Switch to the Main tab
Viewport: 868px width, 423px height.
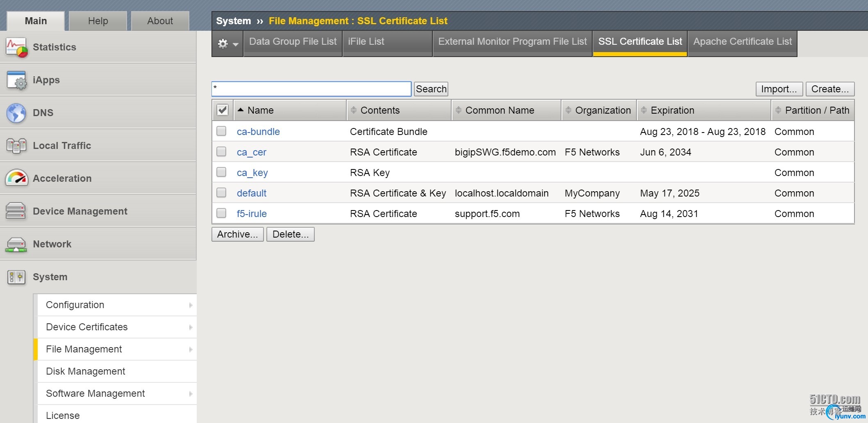36,21
